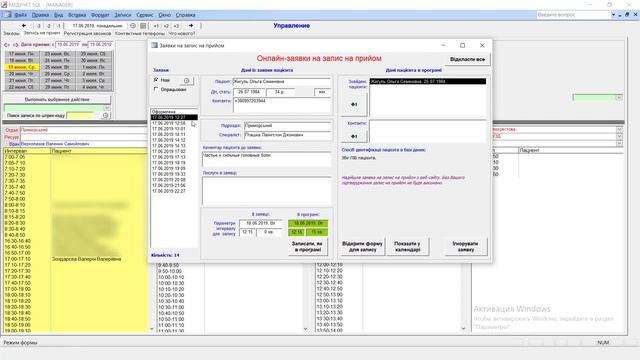Open the Окно menu
640x360 pixels.
(x=164, y=15)
